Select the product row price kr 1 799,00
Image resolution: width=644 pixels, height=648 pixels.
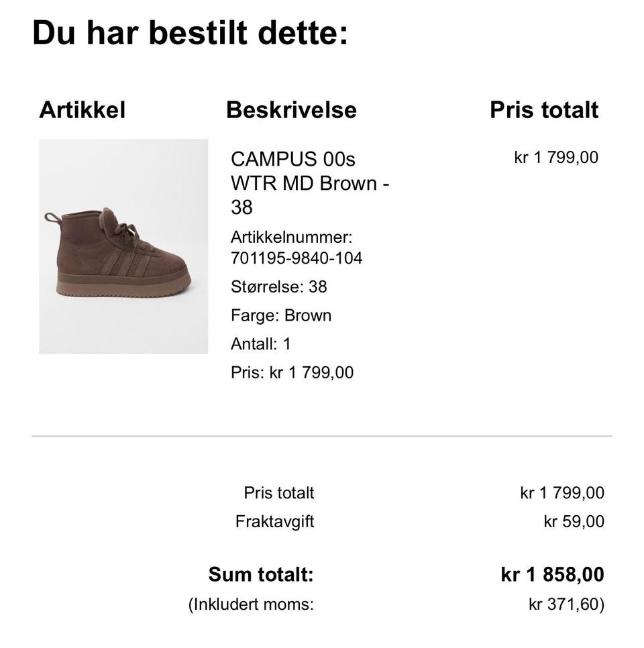556,158
